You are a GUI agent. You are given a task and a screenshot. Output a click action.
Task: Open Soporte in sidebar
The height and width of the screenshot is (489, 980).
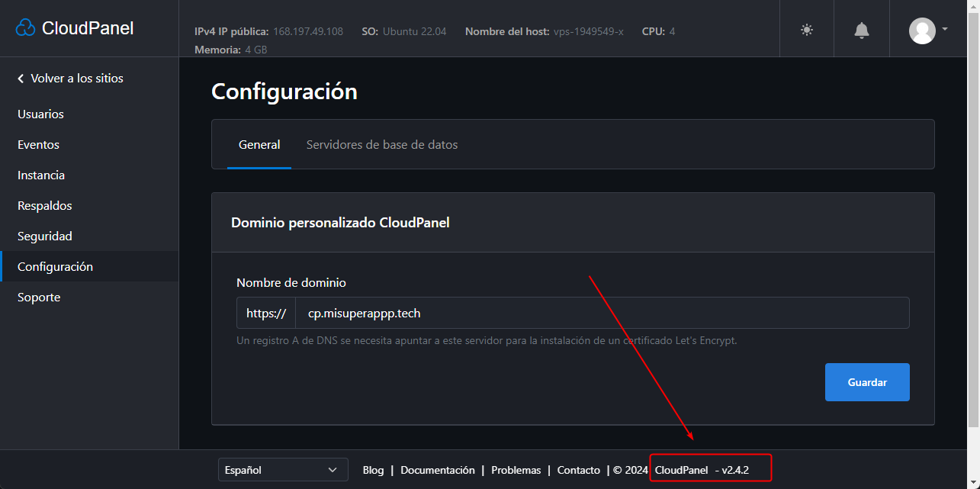pos(39,298)
